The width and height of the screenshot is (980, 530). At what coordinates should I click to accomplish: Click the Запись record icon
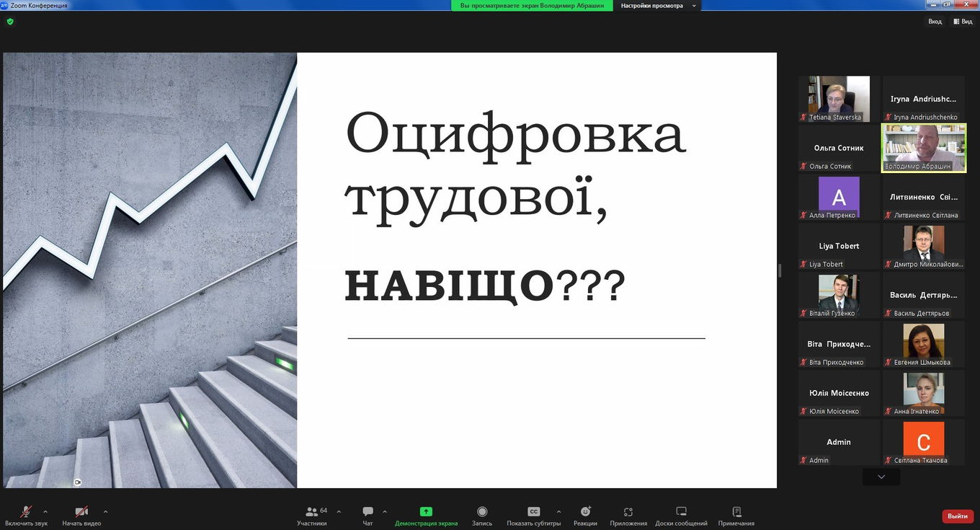pos(482,512)
